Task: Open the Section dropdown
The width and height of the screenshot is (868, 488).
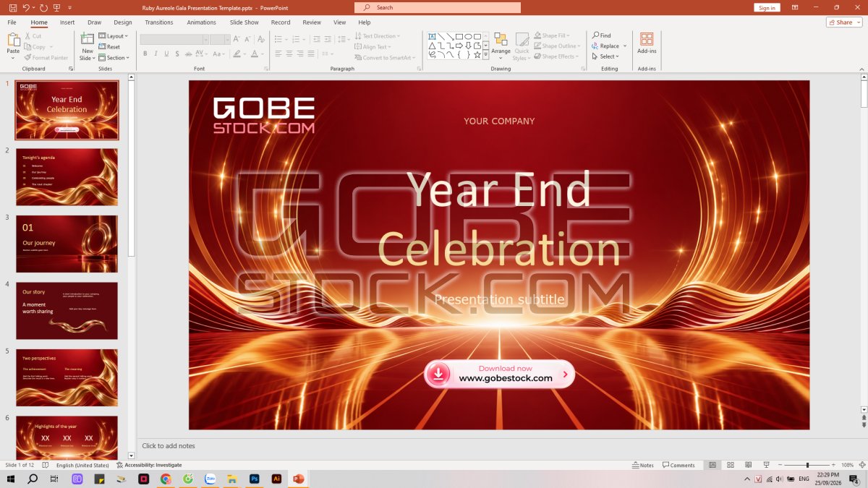Action: point(114,58)
